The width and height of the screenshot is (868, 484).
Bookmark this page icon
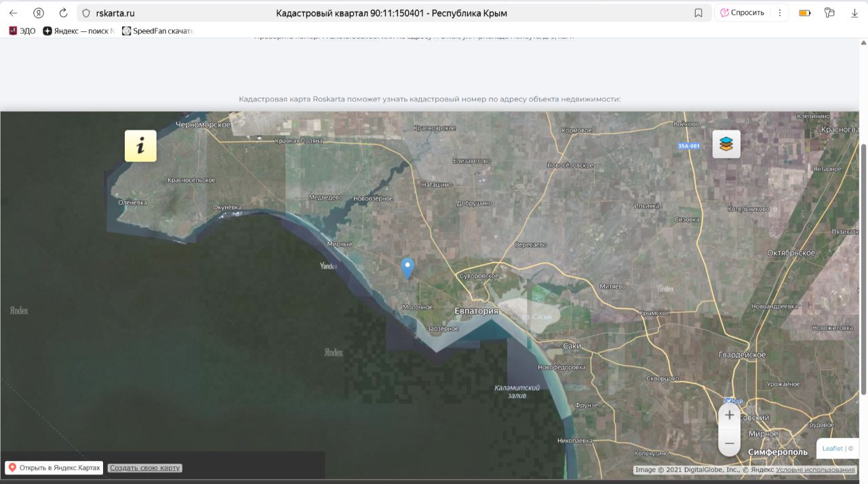pos(698,13)
